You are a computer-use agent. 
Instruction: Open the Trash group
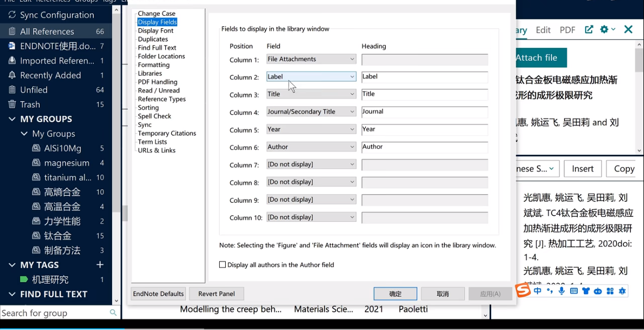(x=56, y=105)
